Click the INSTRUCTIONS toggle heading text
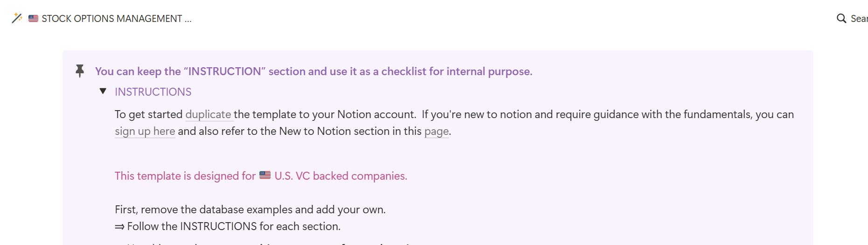The width and height of the screenshot is (868, 245). (x=153, y=92)
